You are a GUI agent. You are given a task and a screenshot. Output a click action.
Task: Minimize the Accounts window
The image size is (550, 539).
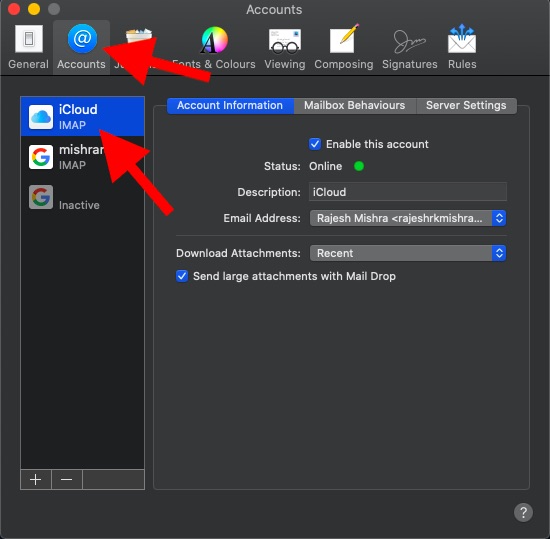pos(34,9)
